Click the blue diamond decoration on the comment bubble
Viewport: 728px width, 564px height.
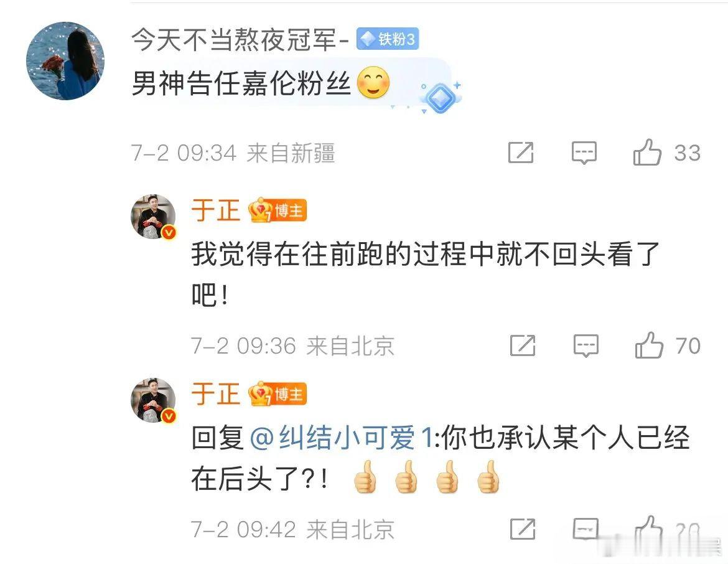[x=440, y=96]
